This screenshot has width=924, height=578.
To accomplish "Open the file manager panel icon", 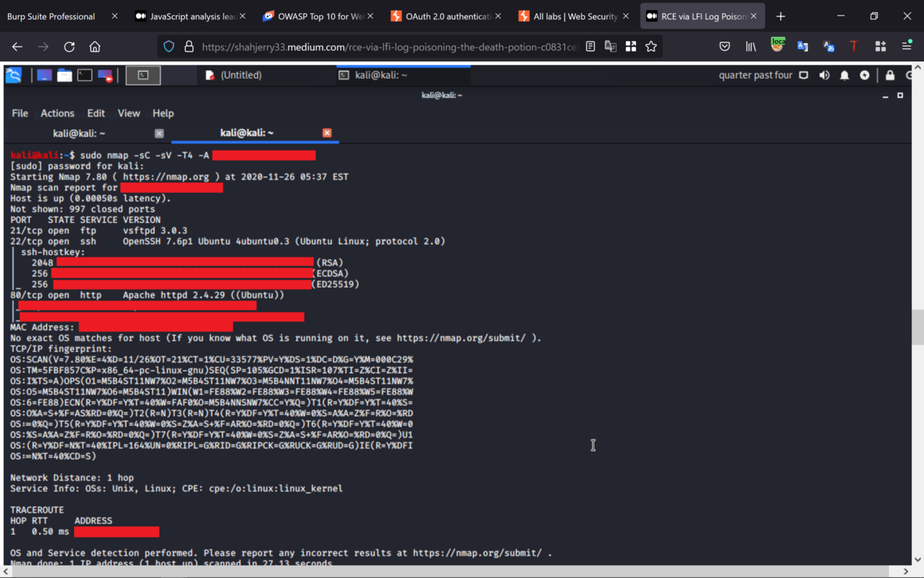I will (65, 75).
